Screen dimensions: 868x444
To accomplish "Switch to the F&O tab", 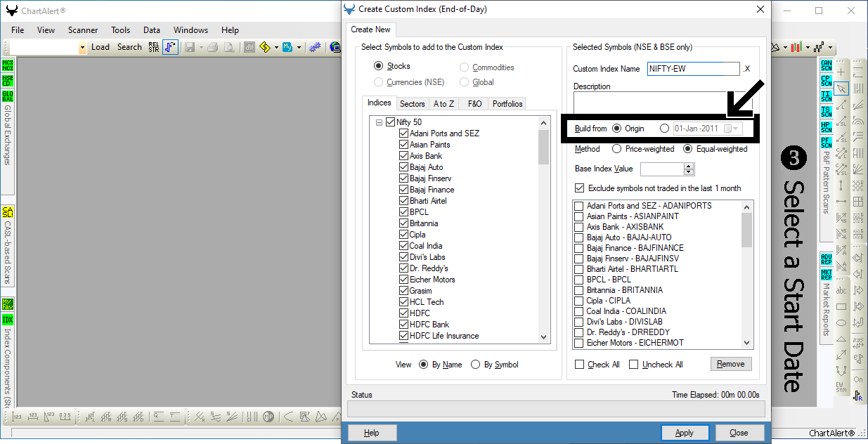I will coord(475,104).
